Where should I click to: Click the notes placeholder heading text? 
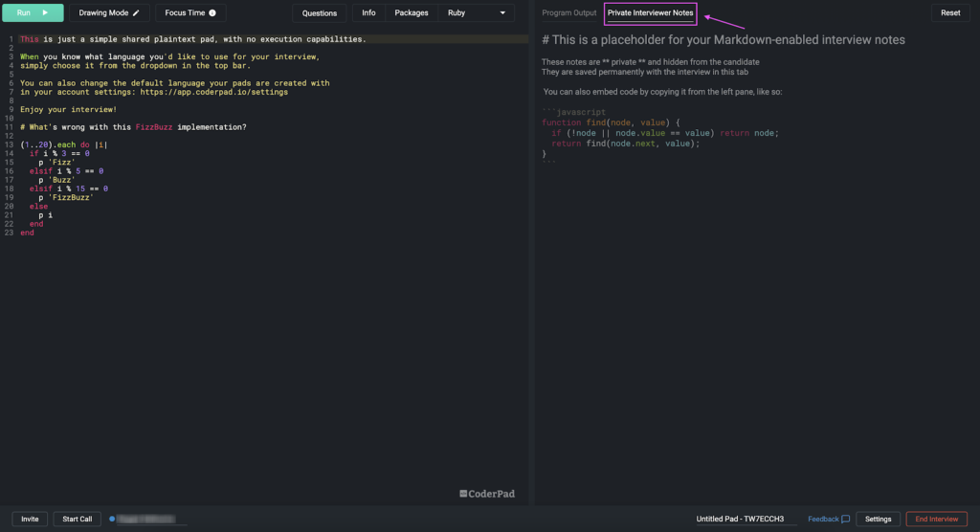pyautogui.click(x=724, y=40)
